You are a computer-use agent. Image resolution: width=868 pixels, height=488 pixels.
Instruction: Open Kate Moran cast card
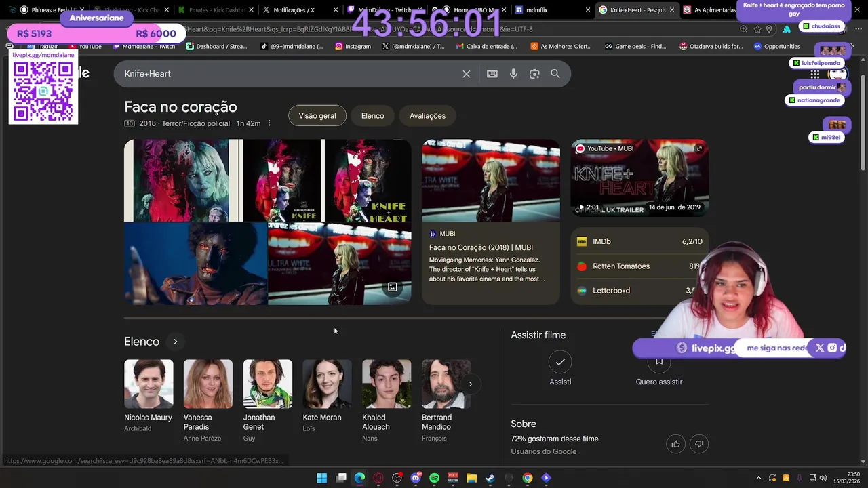[327, 396]
